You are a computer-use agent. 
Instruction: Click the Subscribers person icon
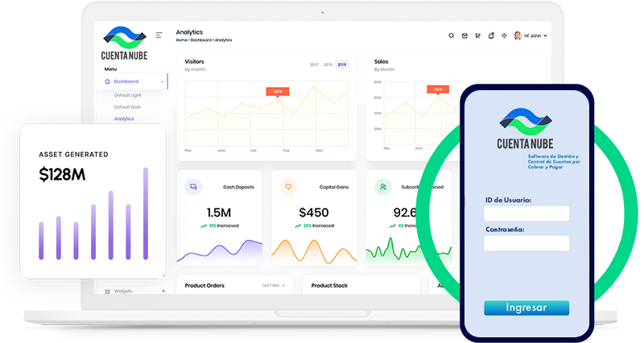coord(383,187)
